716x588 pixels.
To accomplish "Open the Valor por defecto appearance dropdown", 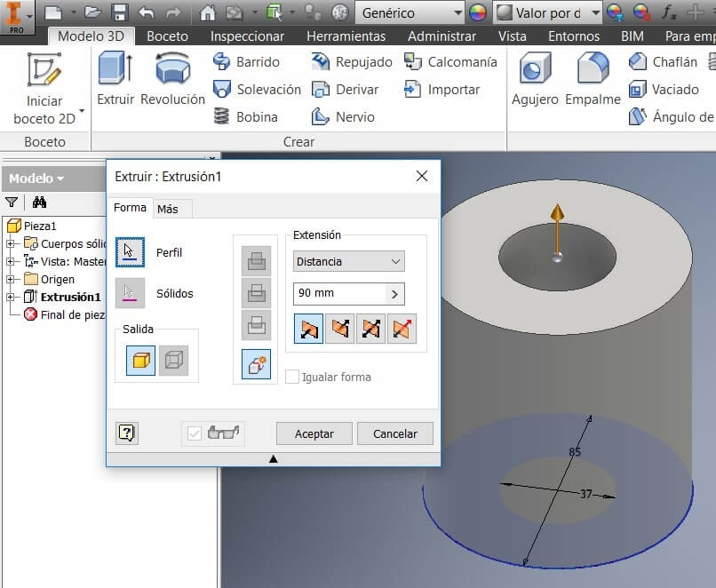I will click(547, 12).
